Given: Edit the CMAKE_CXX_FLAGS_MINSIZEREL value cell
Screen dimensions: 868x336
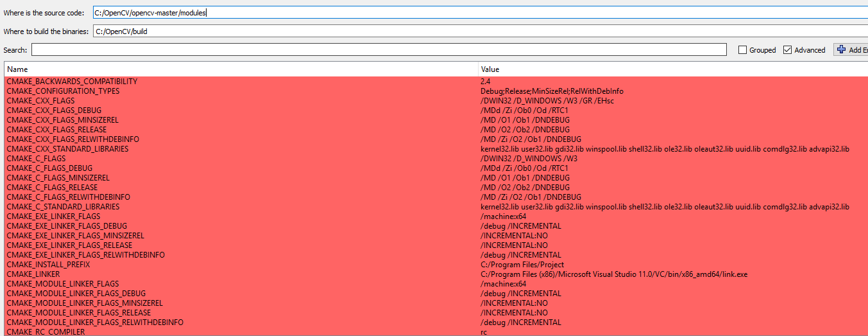Looking at the screenshot, I should [673, 120].
